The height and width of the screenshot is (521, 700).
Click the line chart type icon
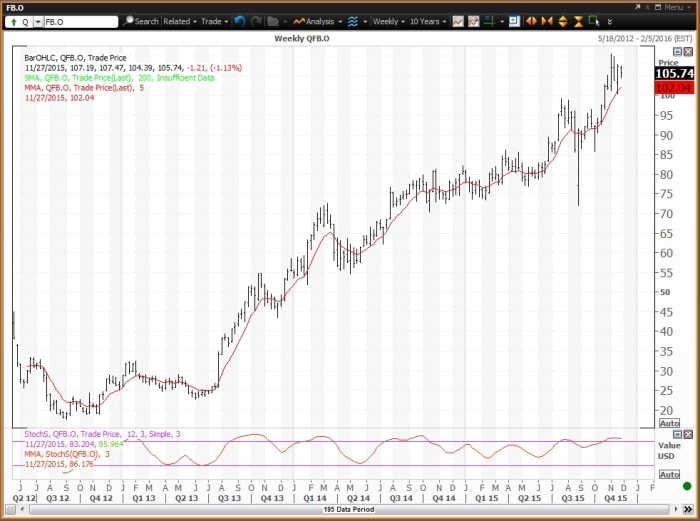458,21
